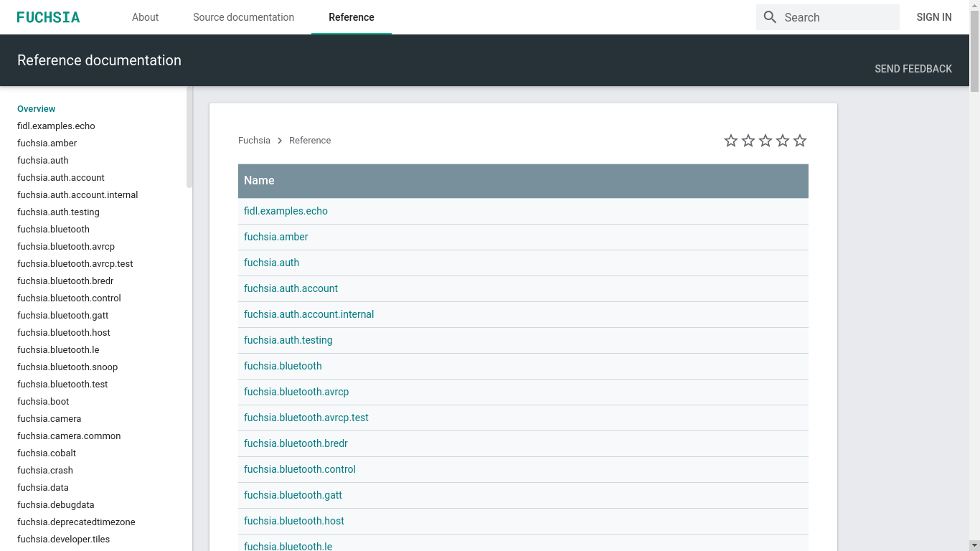Click fuchsia.auth link in the table

(x=271, y=263)
